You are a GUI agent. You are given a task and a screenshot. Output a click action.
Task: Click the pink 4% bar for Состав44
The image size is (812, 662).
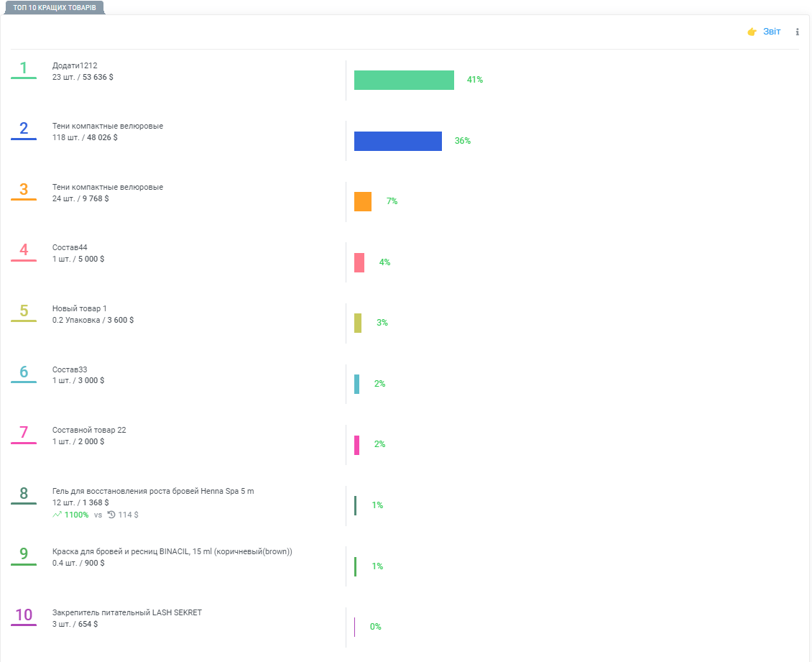[359, 262]
